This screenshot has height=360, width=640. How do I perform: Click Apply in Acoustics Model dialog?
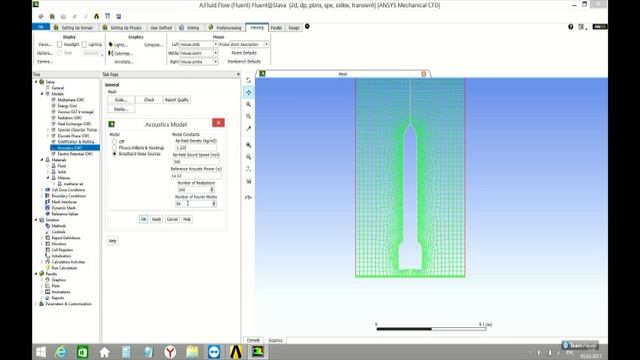[x=156, y=219]
